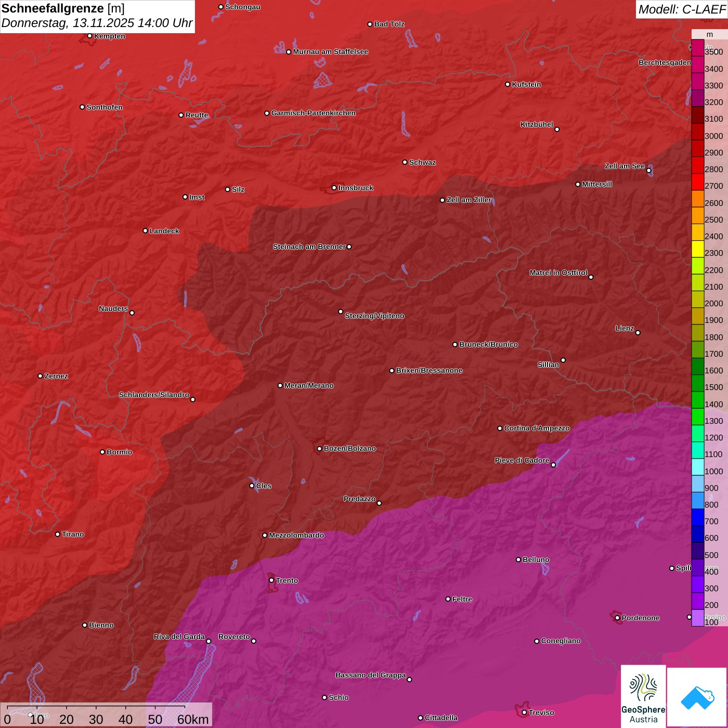The image size is (728, 728).
Task: Click the Imst label
Action: coord(197,198)
